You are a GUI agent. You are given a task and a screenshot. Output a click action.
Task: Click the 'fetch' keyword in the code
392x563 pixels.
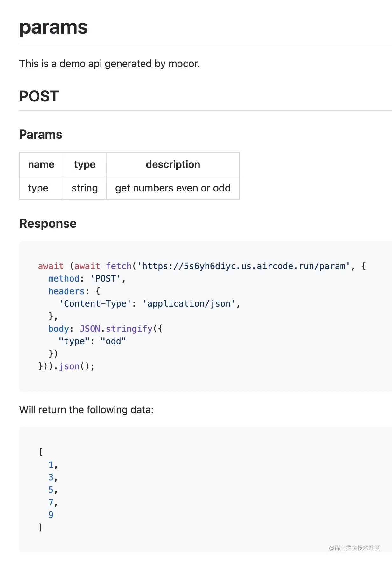tap(119, 266)
